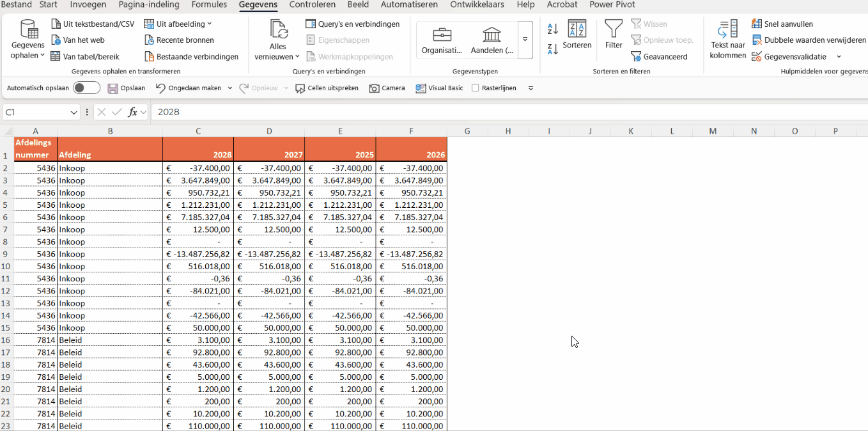Convert cells to the Organisatie data type
Viewport: 868px width, 431px height.
click(x=442, y=40)
